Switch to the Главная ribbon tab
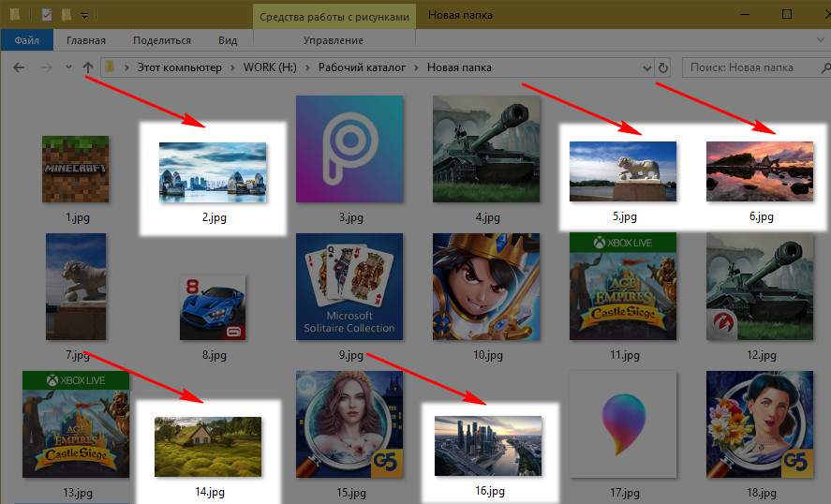 [x=86, y=40]
